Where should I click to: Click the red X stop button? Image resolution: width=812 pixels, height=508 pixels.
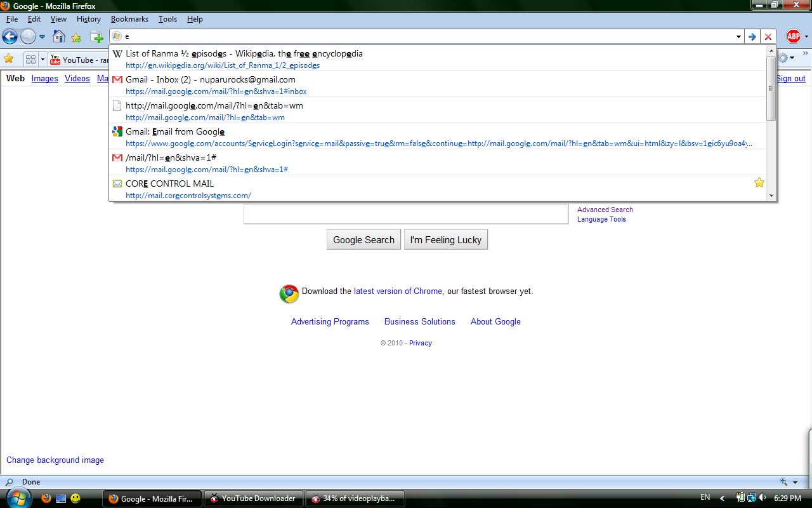point(768,37)
